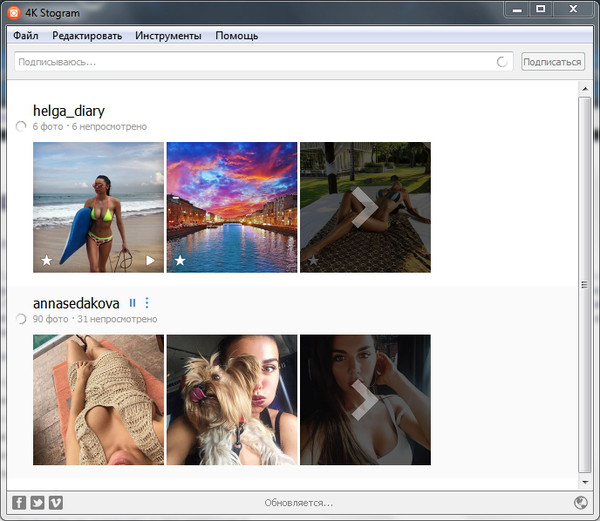Image resolution: width=600 pixels, height=521 pixels.
Task: Expand more helga_diary photos with chevron
Action: point(365,206)
